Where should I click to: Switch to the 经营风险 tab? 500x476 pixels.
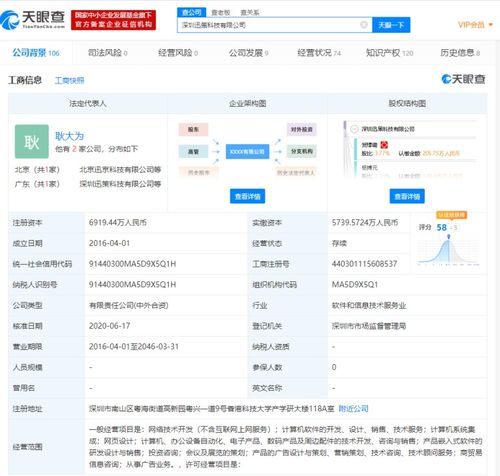click(178, 53)
